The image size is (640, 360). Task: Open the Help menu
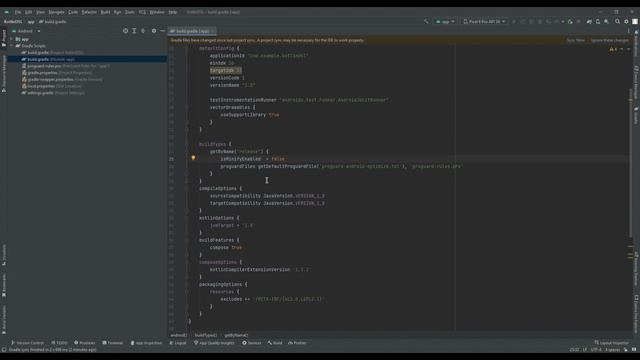pyautogui.click(x=173, y=12)
